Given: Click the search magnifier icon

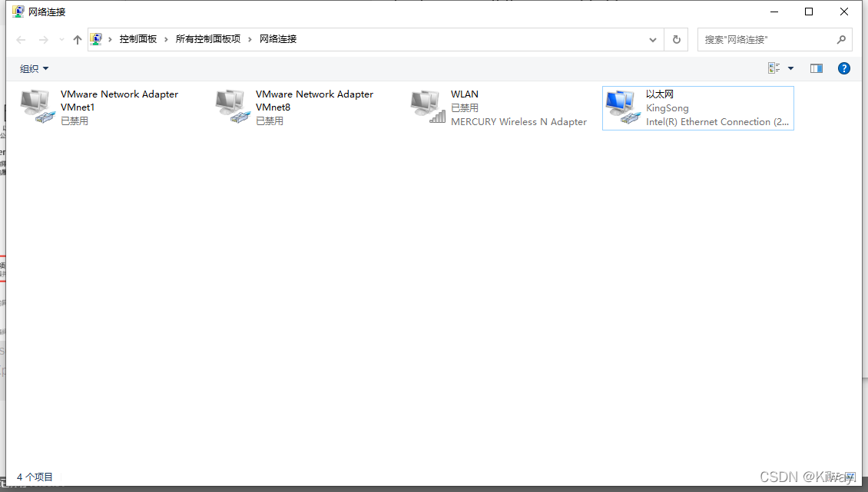Looking at the screenshot, I should tap(841, 40).
